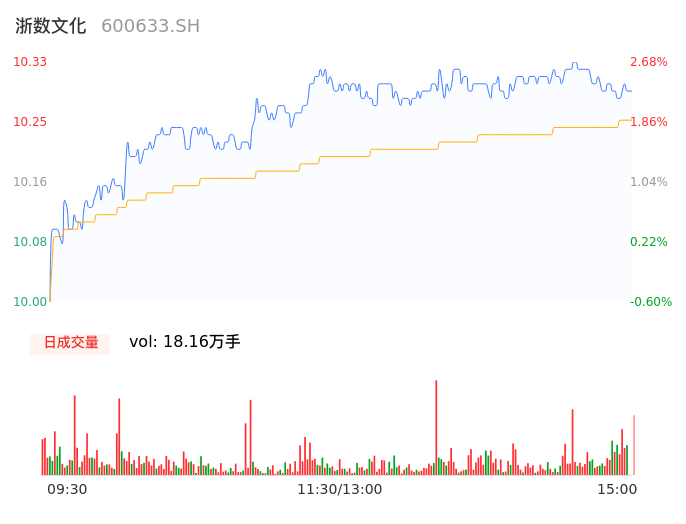This screenshot has height=524, width=686.
Task: Select the 600633.SH ticker code
Action: [150, 26]
